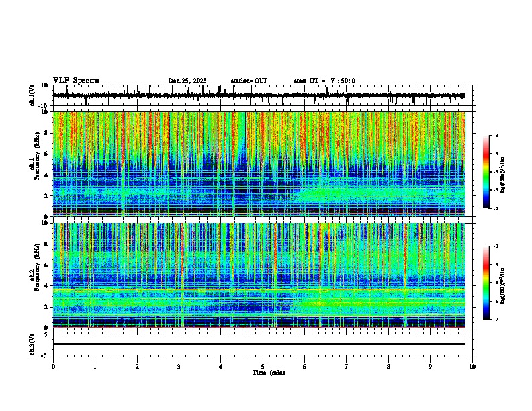Click time axis tick label "10"
Screen dimensions: 532x411
472,367
